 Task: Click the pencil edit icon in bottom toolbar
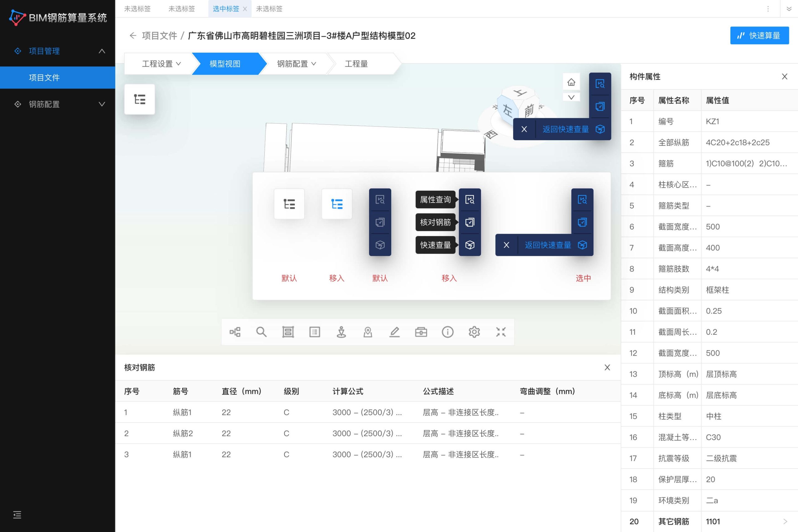[394, 332]
